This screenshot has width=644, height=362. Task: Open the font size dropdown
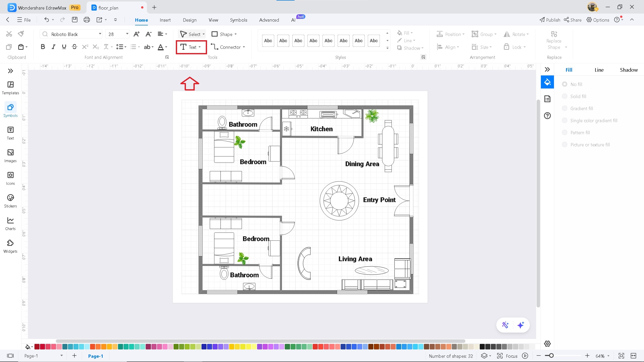(x=127, y=34)
